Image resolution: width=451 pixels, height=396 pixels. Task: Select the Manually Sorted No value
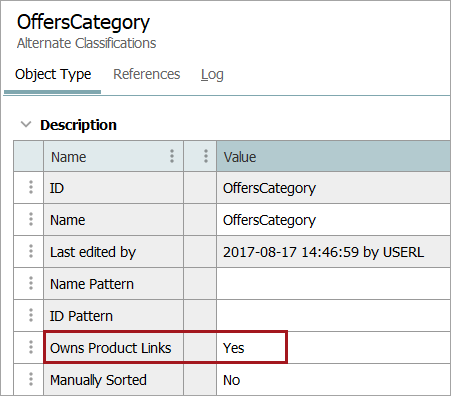333,380
